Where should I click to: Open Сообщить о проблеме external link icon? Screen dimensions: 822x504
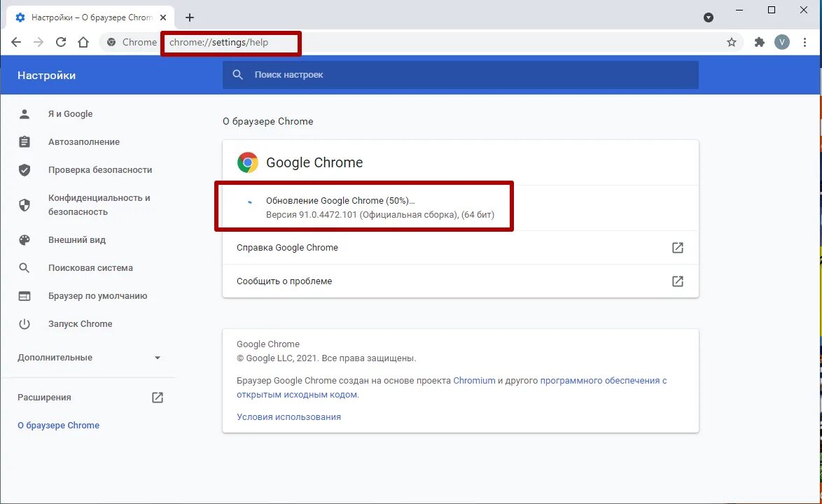coord(677,281)
